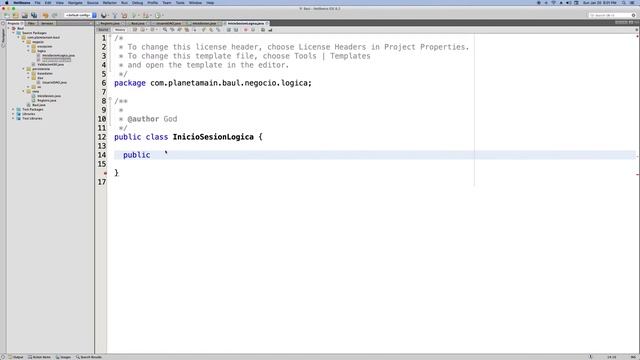640x360 pixels.
Task: Switch to the InicioSesion.java editor tab
Action: (204, 23)
